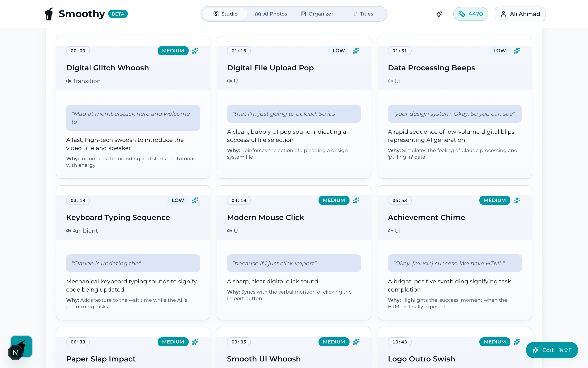
Task: Select the Keyboard Typing Sequence title
Action: point(118,217)
